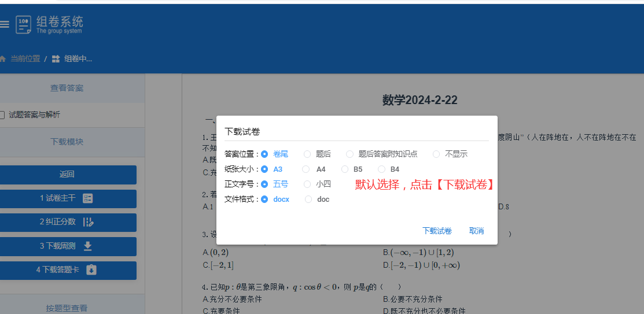This screenshot has height=314, width=644.
Task: Select doc file format option
Action: click(x=308, y=200)
